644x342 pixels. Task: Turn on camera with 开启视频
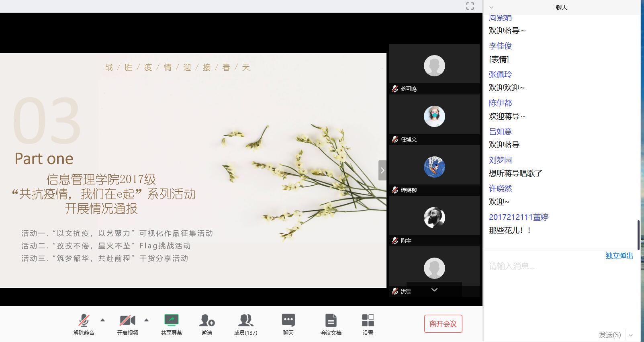point(127,321)
